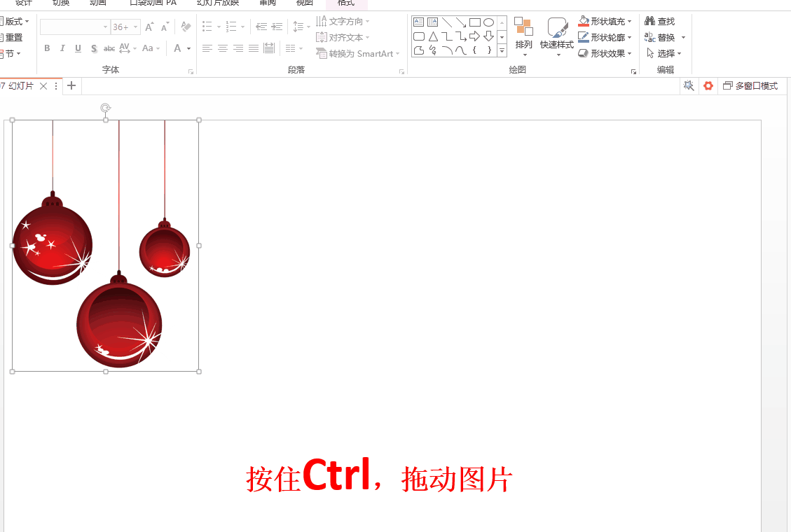This screenshot has width=791, height=532.
Task: Select the right brace shape
Action: coord(488,50)
